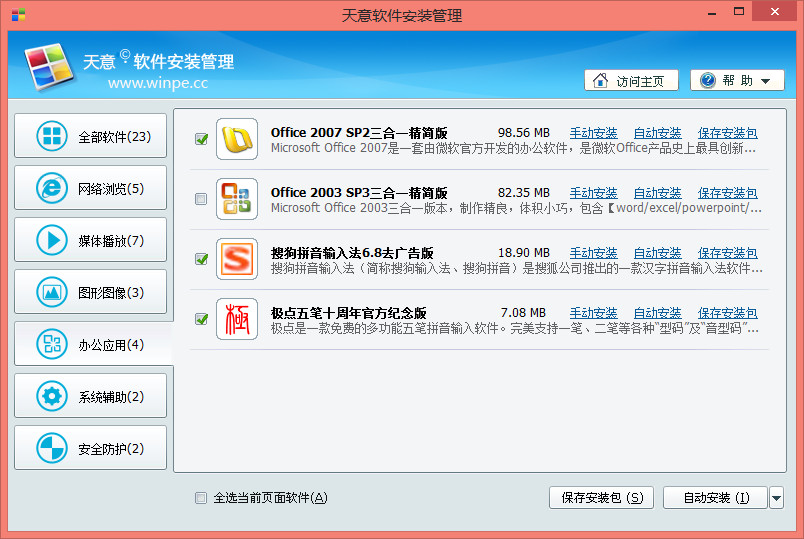The image size is (804, 539).
Task: Maximize the 天意软件安装管理 window
Action: [739, 11]
